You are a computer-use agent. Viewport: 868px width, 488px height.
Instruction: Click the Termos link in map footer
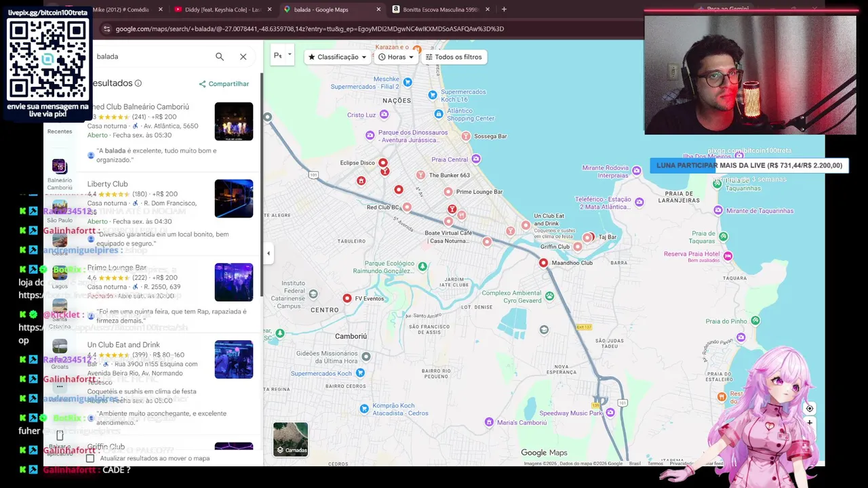(655, 464)
